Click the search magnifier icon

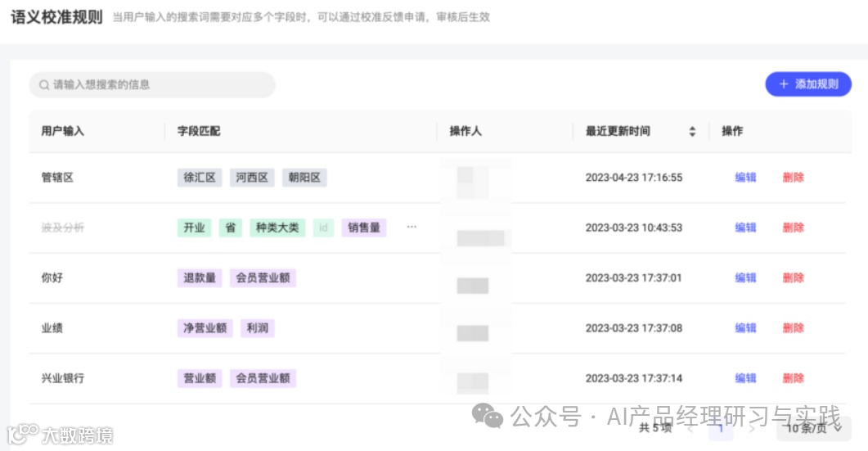point(44,85)
